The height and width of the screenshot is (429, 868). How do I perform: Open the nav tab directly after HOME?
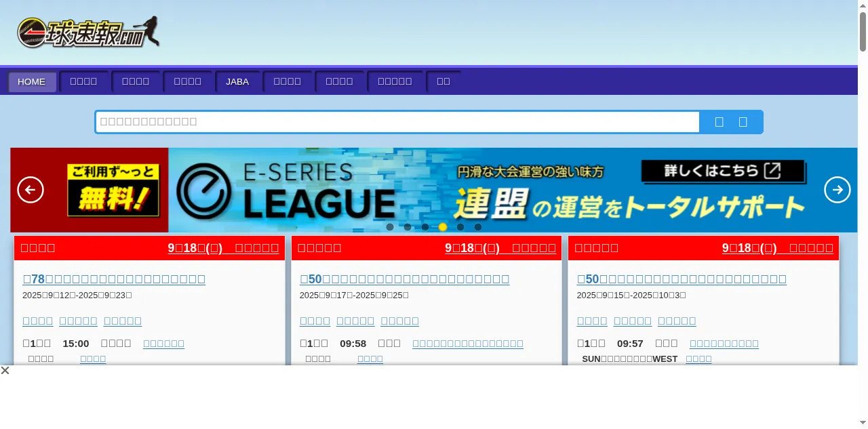(x=84, y=82)
